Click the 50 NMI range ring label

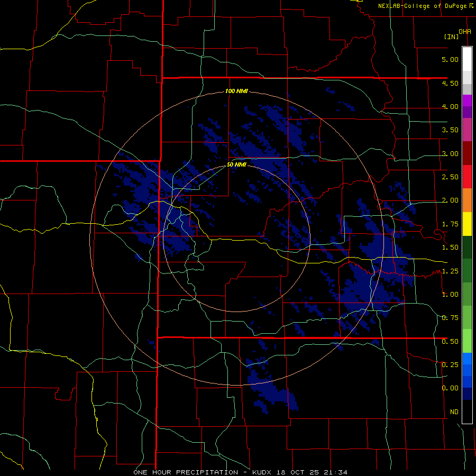point(236,165)
